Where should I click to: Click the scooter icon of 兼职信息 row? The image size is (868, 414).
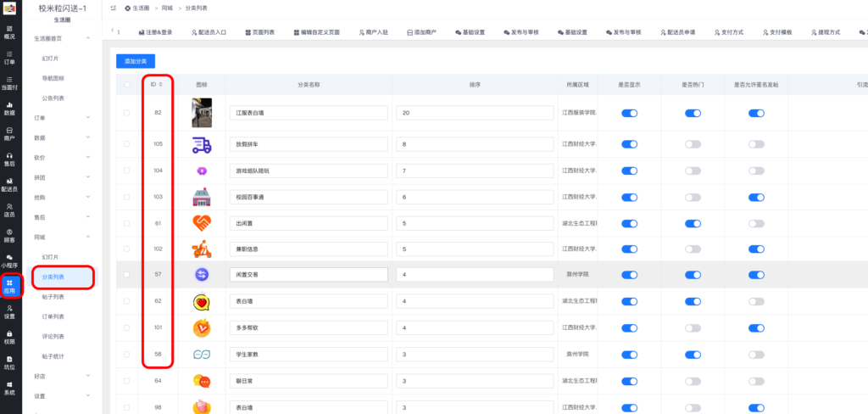202,249
